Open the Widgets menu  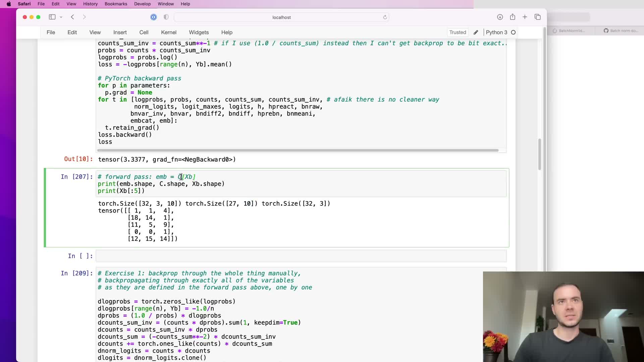pyautogui.click(x=199, y=33)
